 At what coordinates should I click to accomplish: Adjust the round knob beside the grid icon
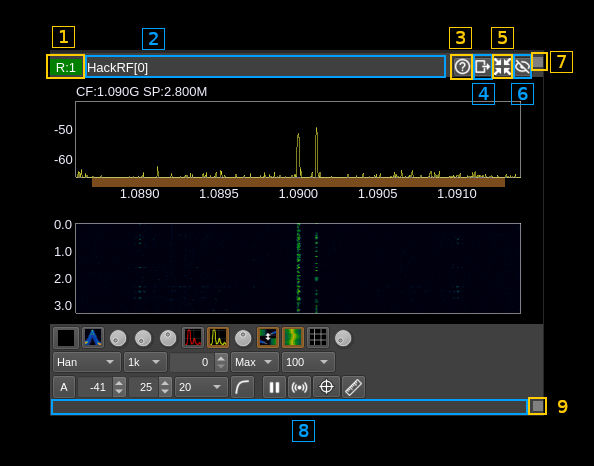343,338
